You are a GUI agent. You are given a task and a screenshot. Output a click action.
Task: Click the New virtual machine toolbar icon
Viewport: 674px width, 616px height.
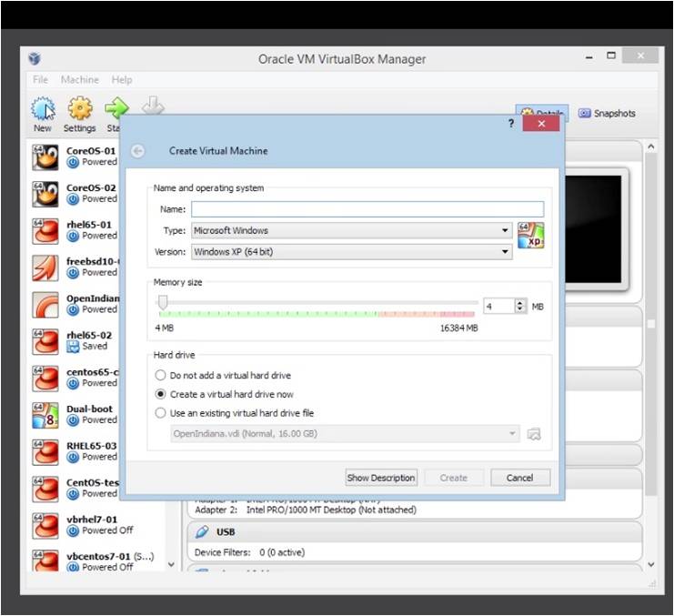point(43,110)
